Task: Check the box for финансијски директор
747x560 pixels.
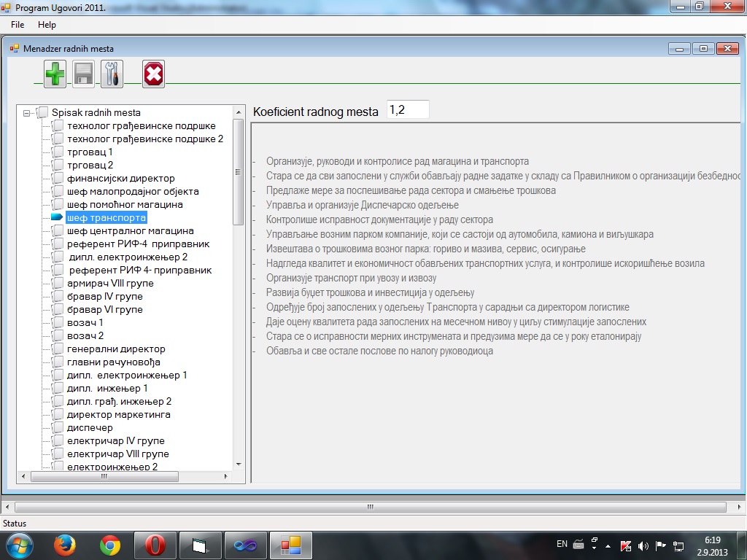Action: [58, 178]
